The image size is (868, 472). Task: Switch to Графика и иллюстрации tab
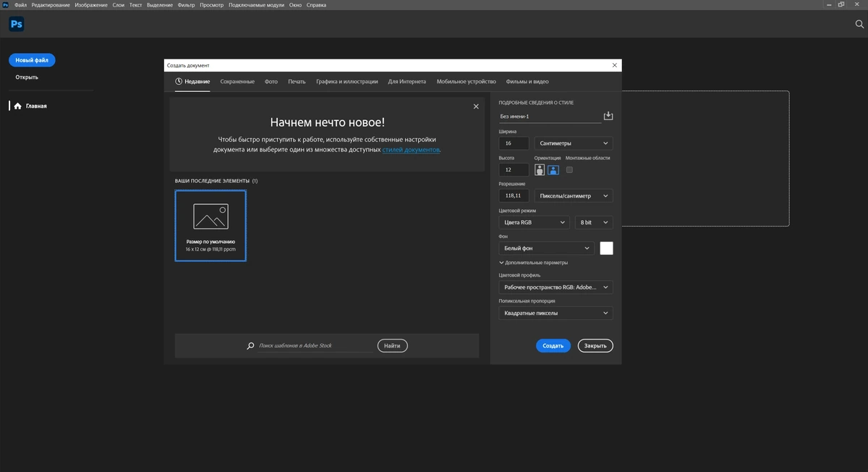[347, 82]
